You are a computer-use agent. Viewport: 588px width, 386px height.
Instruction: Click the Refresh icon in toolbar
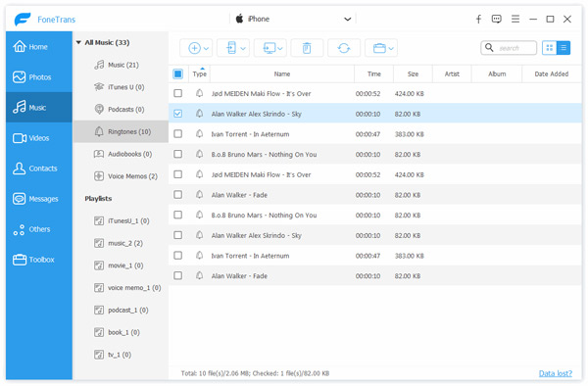click(344, 48)
